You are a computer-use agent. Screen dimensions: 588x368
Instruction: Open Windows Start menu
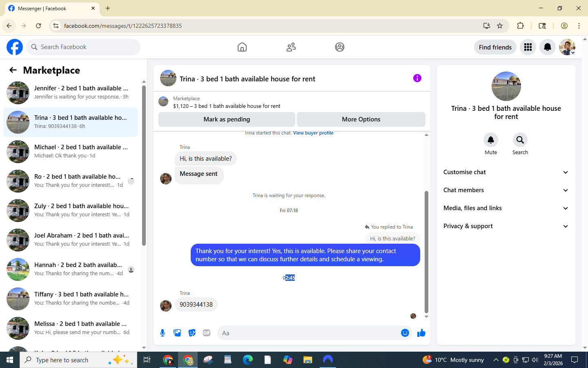(x=10, y=360)
